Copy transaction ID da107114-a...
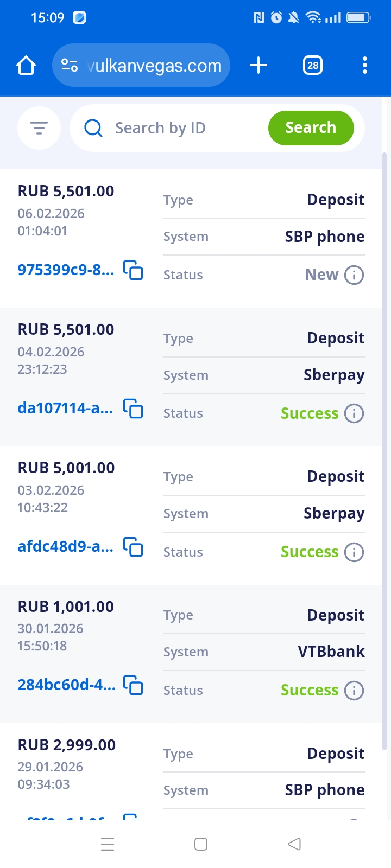Screen dimensions: 391x868 133,408
